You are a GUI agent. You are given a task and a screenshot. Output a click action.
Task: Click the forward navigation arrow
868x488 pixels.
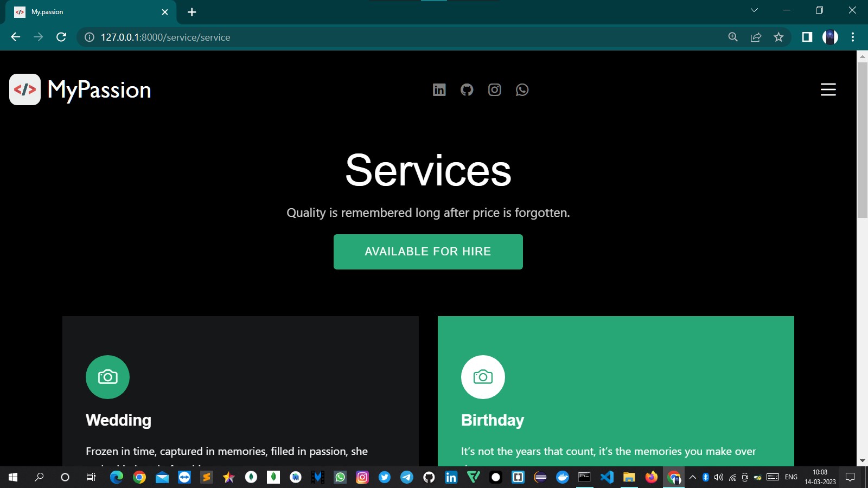38,37
